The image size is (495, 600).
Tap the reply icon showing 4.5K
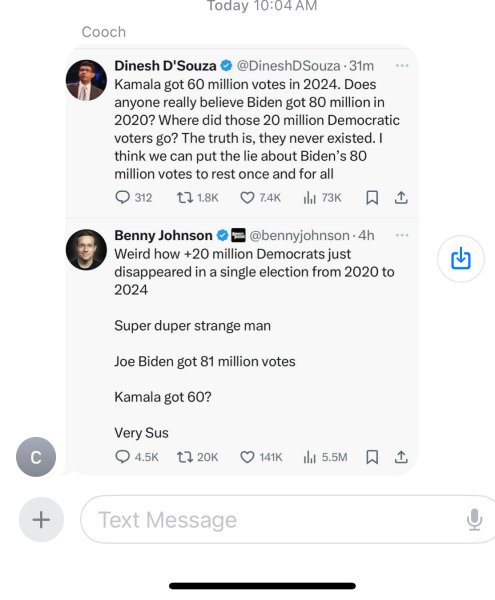pos(122,457)
